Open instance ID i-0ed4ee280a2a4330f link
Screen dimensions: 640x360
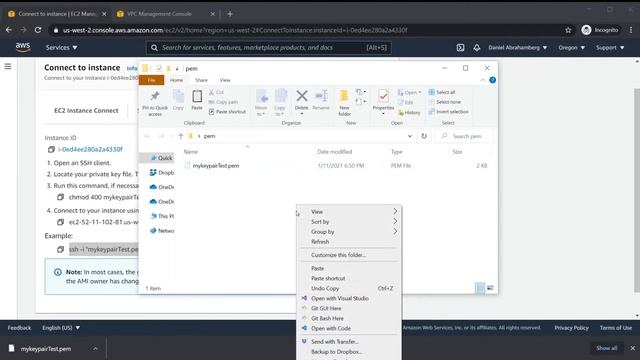[x=90, y=149]
